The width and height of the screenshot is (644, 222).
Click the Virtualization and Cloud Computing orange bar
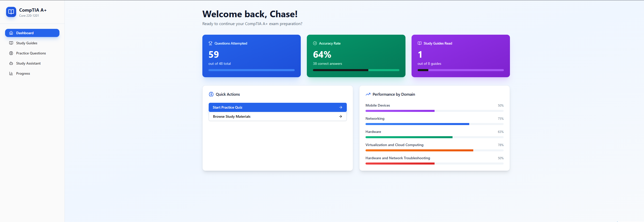[419, 150]
